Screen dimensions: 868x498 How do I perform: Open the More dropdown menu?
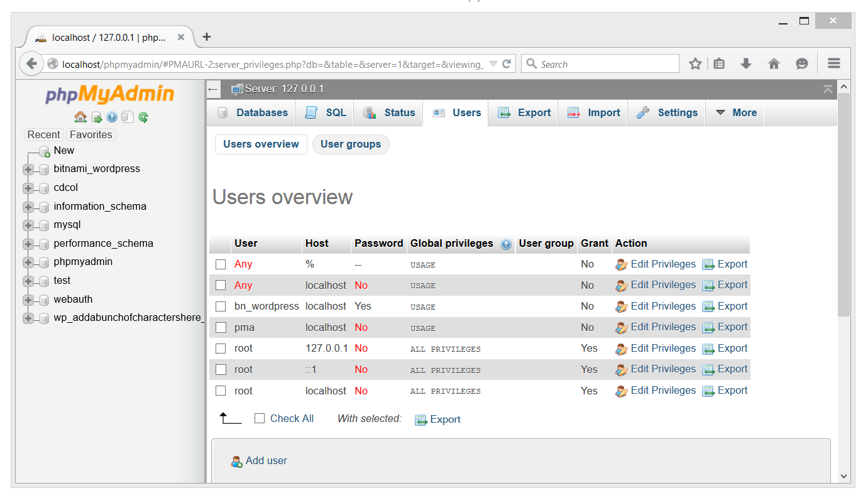click(735, 113)
